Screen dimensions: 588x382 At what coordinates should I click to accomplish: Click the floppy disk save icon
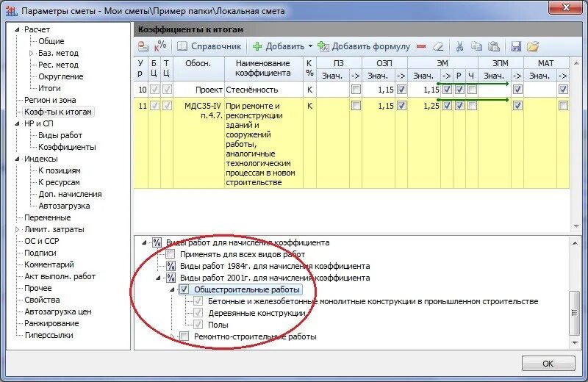click(x=516, y=46)
